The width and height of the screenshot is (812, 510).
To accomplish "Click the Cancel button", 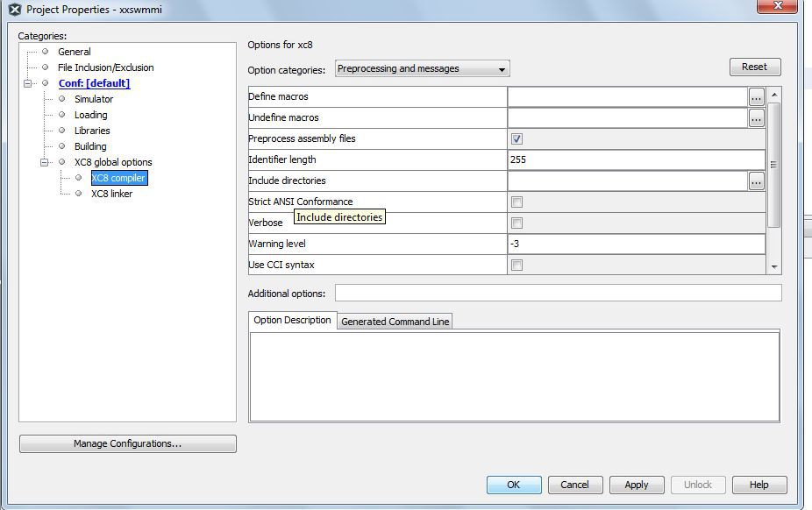I will pyautogui.click(x=575, y=485).
